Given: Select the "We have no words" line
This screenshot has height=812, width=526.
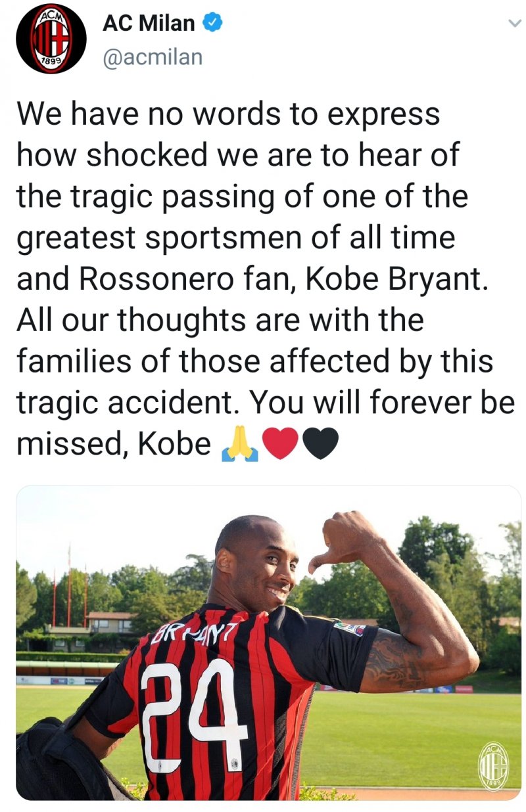Looking at the screenshot, I should pos(228,114).
